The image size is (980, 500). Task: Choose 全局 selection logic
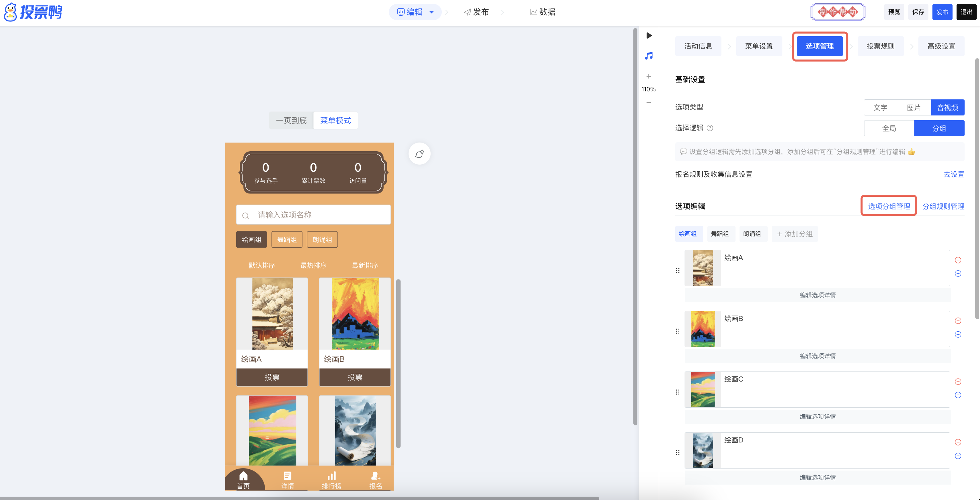pos(889,128)
